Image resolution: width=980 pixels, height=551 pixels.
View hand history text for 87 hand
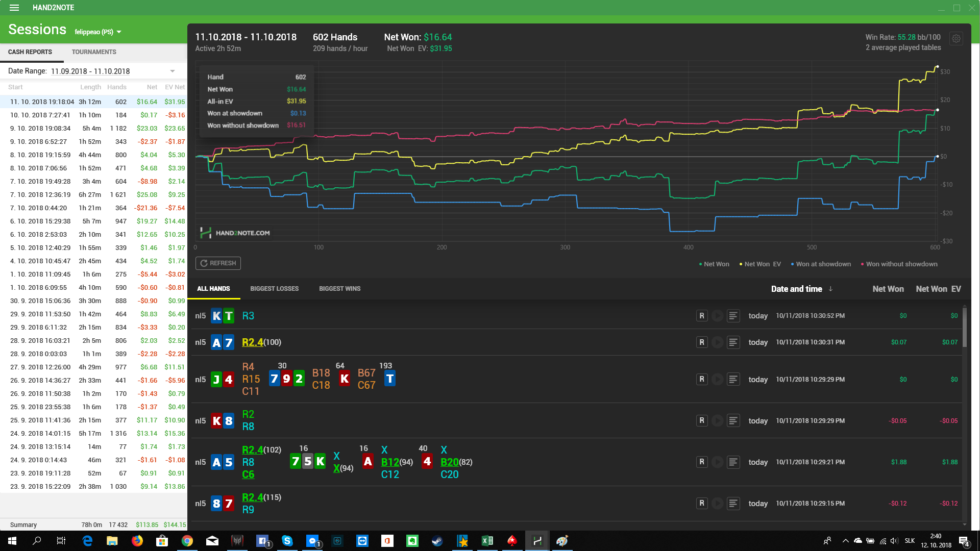[x=733, y=503]
